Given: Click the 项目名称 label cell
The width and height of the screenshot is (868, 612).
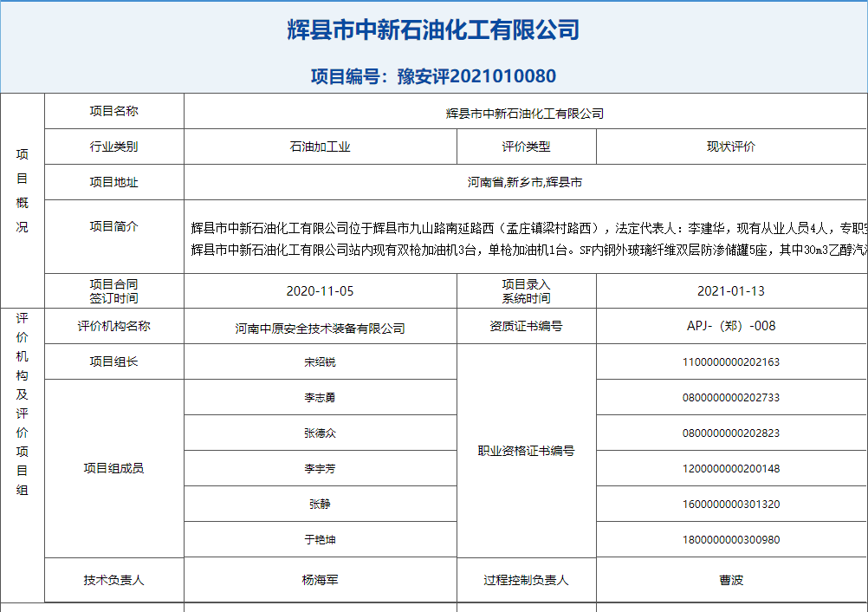Looking at the screenshot, I should pos(114,111).
